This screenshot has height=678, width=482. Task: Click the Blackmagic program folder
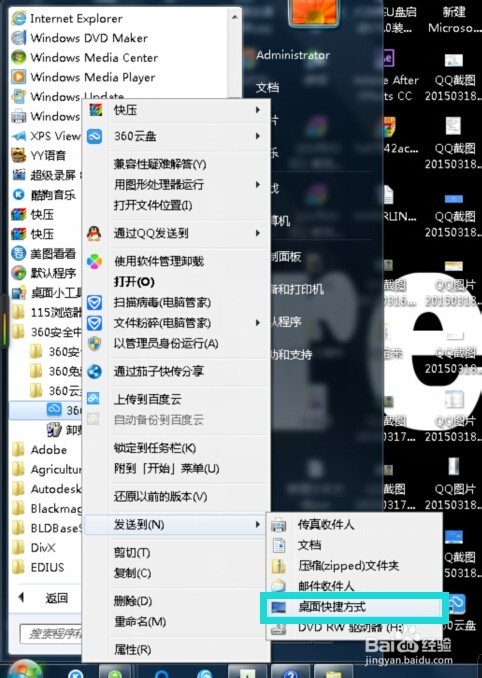46,508
